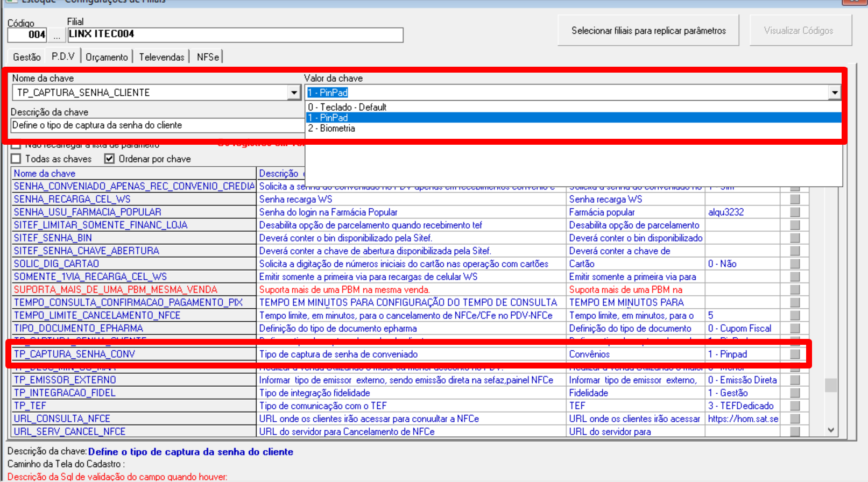This screenshot has height=482, width=868.
Task: Click the Descrição da chave text field
Action: tap(158, 125)
